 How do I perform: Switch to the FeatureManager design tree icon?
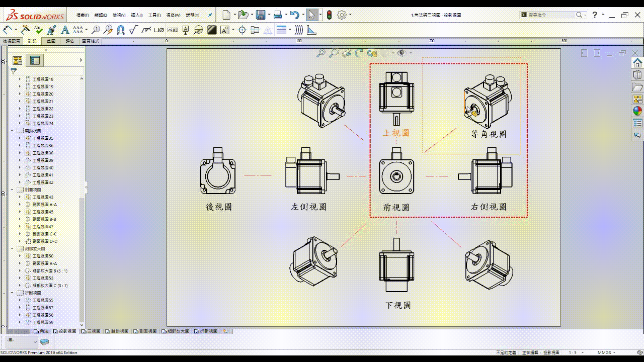18,60
